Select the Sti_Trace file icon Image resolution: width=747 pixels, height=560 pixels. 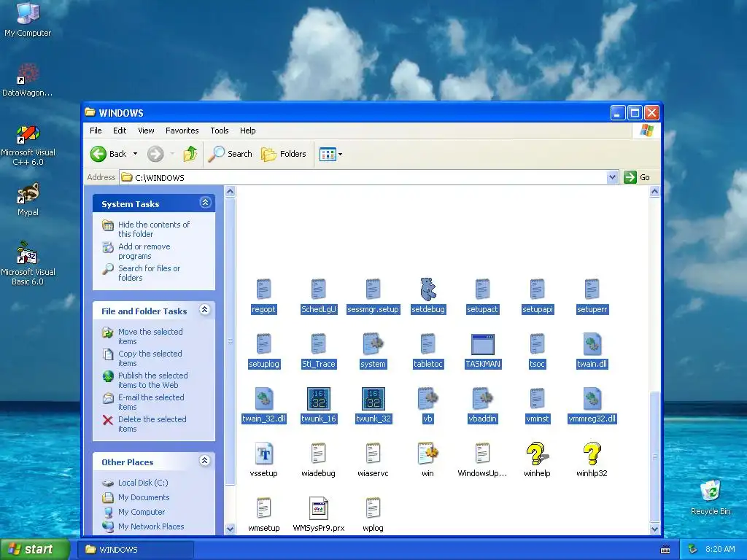coord(318,344)
